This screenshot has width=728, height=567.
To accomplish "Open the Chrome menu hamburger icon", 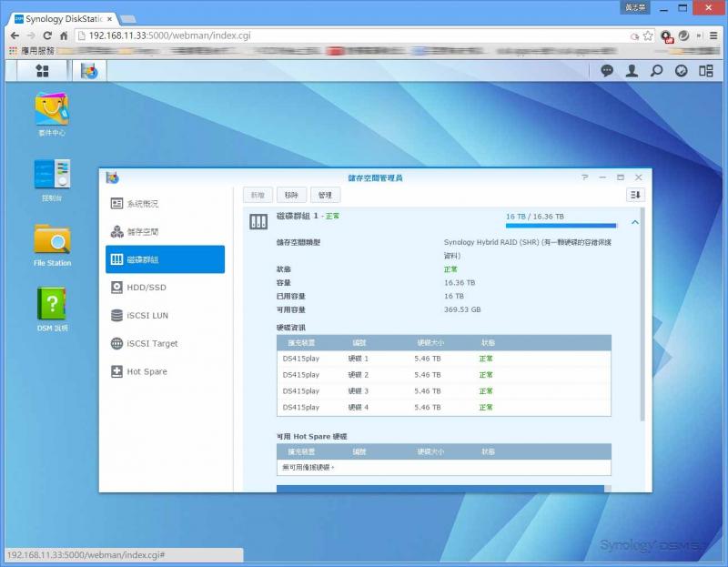I will pyautogui.click(x=713, y=35).
